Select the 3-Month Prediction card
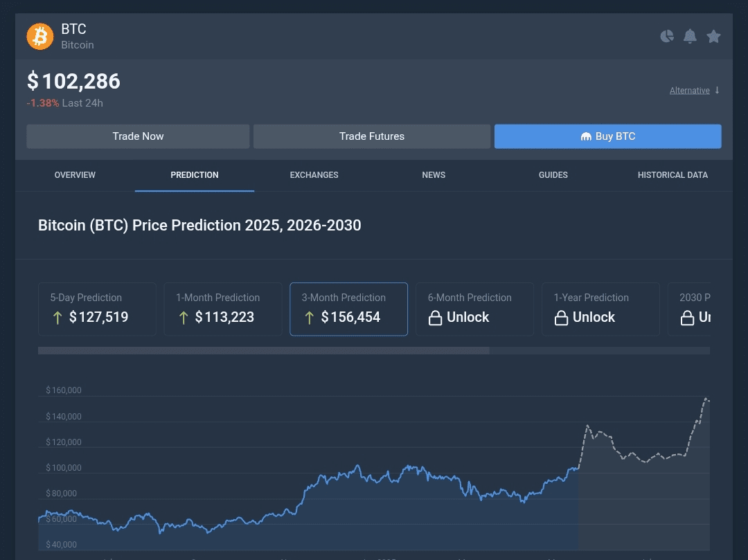This screenshot has width=748, height=560. pos(348,309)
